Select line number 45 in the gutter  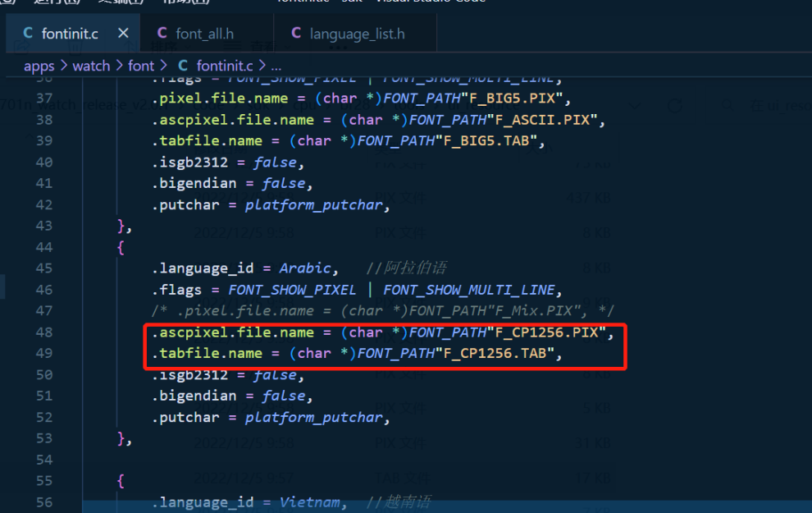[x=44, y=268]
